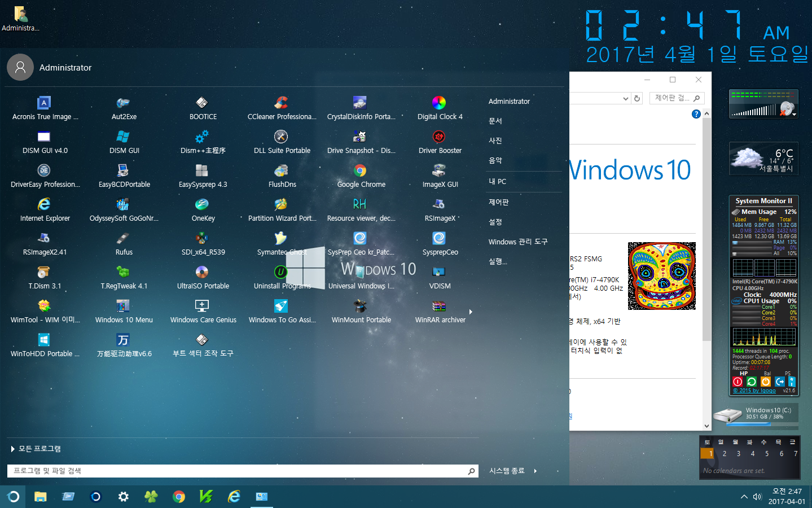Click red power button in System Monitor gadget

click(738, 382)
